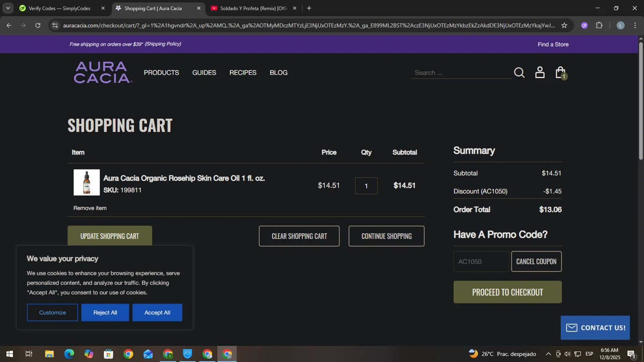Bookmark this page with star icon
Screen dimensions: 644x362
[x=564, y=25]
